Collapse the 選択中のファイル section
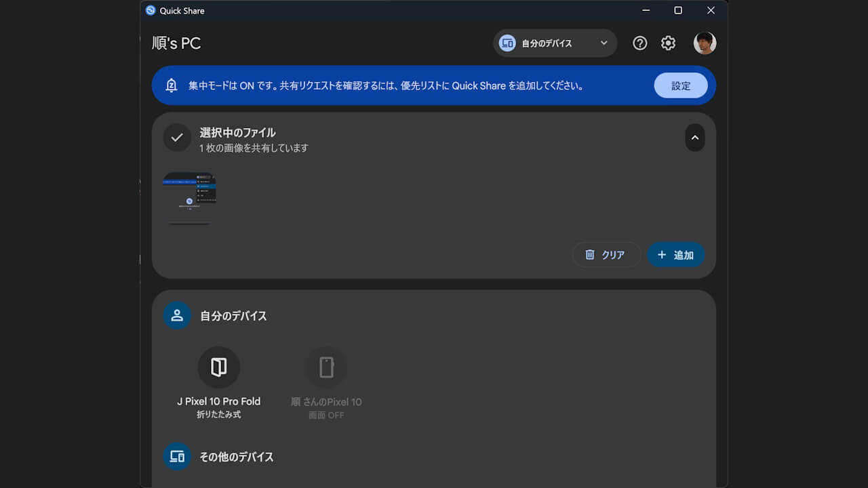This screenshot has width=868, height=488. pyautogui.click(x=694, y=138)
